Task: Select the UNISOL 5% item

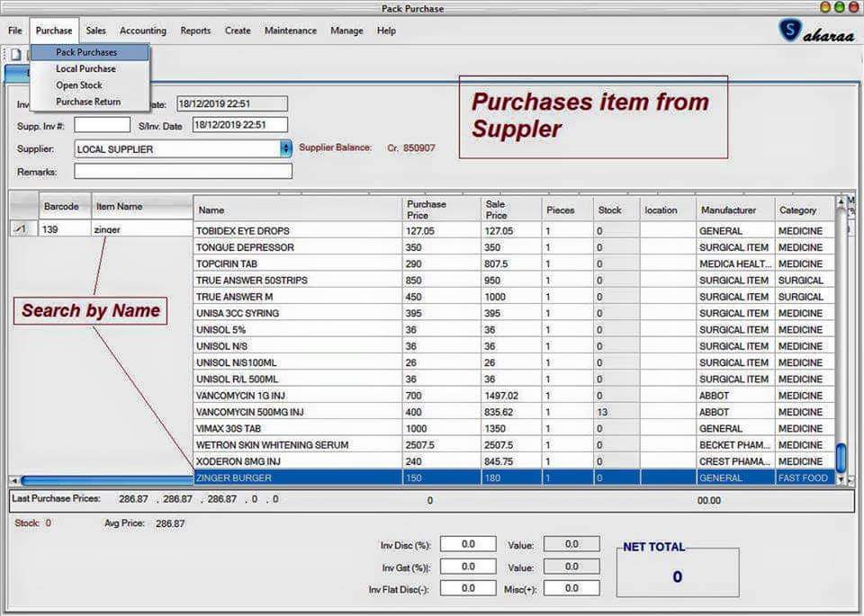Action: [x=515, y=330]
